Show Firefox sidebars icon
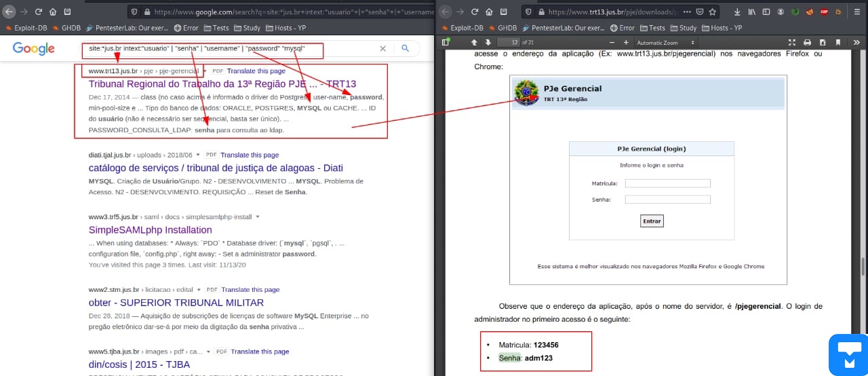868x376 pixels. click(766, 12)
